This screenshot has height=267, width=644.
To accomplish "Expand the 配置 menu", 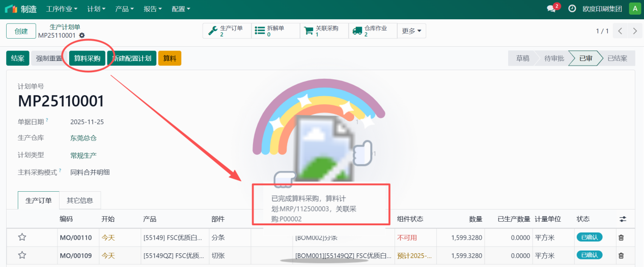I will click(x=181, y=9).
